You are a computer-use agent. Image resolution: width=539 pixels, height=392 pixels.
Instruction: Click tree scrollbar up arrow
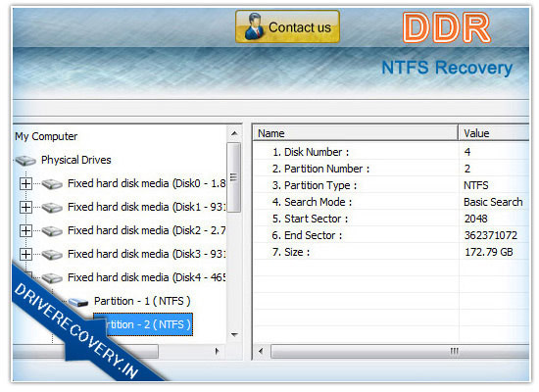[x=234, y=133]
